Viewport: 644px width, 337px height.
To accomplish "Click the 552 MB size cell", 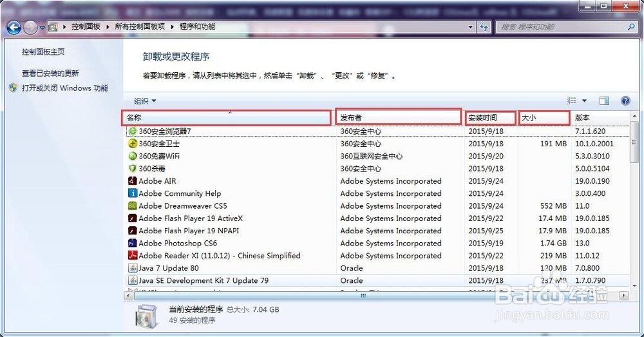I will point(553,206).
